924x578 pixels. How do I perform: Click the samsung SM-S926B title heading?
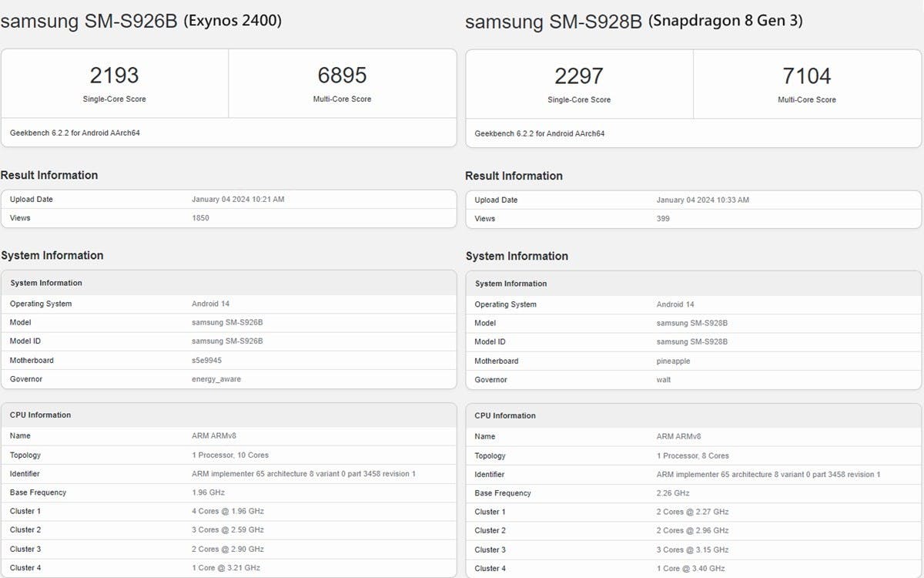coord(89,22)
